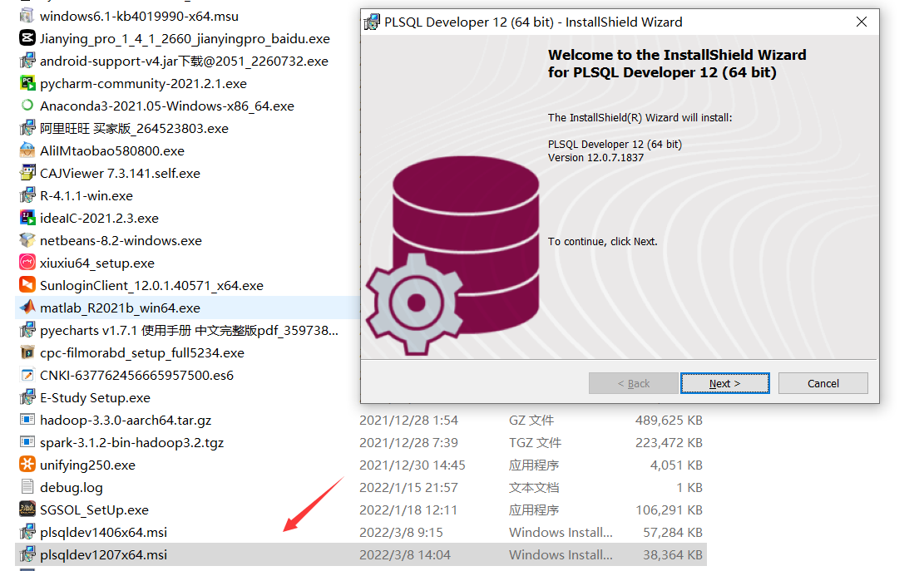Image resolution: width=924 pixels, height=571 pixels.
Task: Select the plsqldev1207x64.msi installer icon
Action: [x=27, y=554]
